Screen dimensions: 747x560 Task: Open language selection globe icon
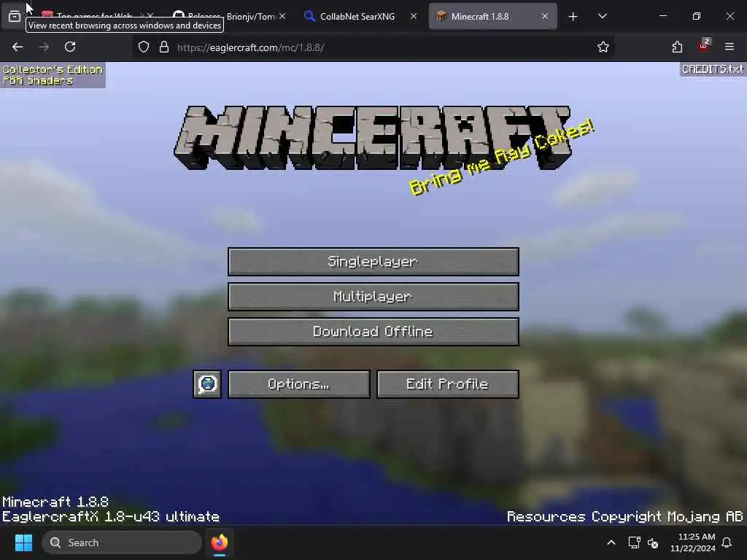(x=207, y=384)
